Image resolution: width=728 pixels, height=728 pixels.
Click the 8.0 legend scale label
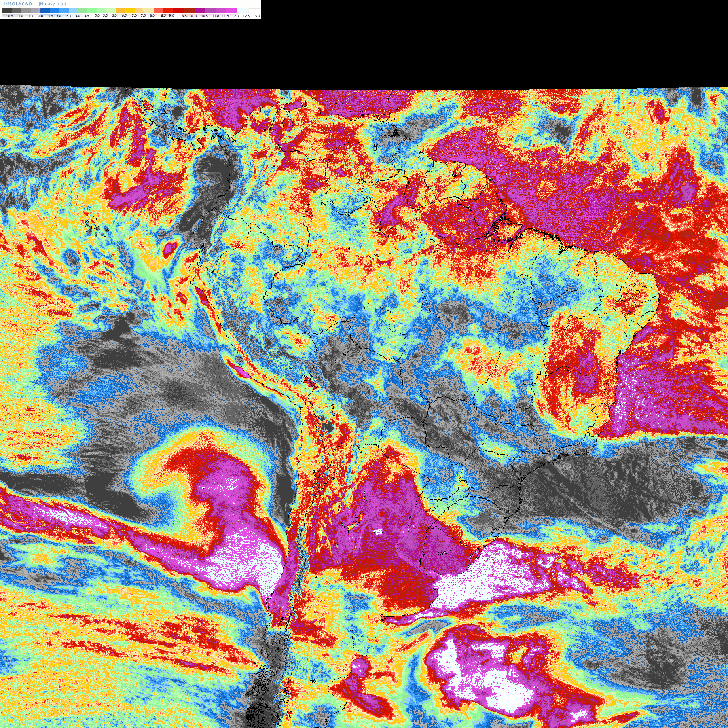pyautogui.click(x=152, y=15)
